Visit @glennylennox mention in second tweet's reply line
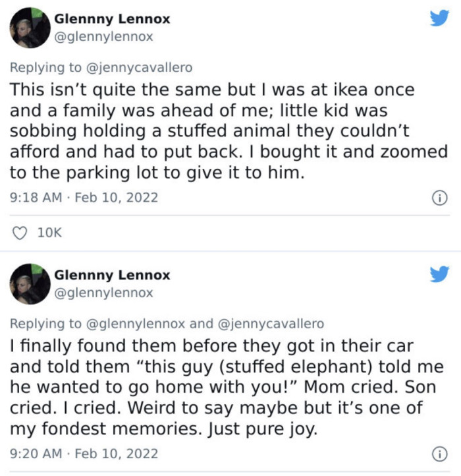This screenshot has height=476, width=461. (x=136, y=323)
